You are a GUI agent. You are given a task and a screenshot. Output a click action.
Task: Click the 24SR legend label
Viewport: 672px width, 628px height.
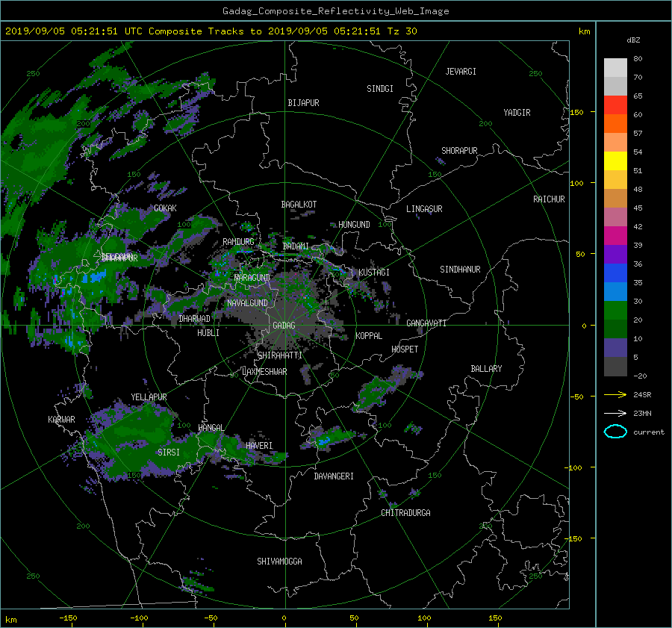click(x=642, y=395)
